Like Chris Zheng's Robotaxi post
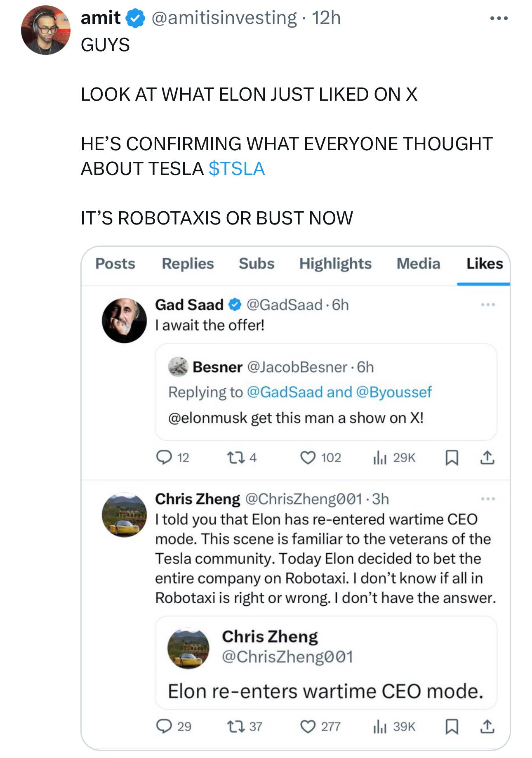This screenshot has height=758, width=532. tap(308, 726)
